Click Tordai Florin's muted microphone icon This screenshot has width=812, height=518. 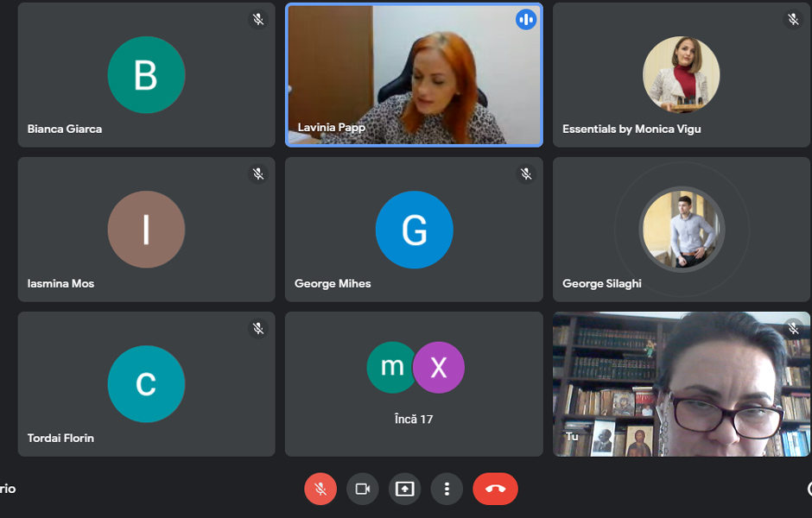pos(258,328)
